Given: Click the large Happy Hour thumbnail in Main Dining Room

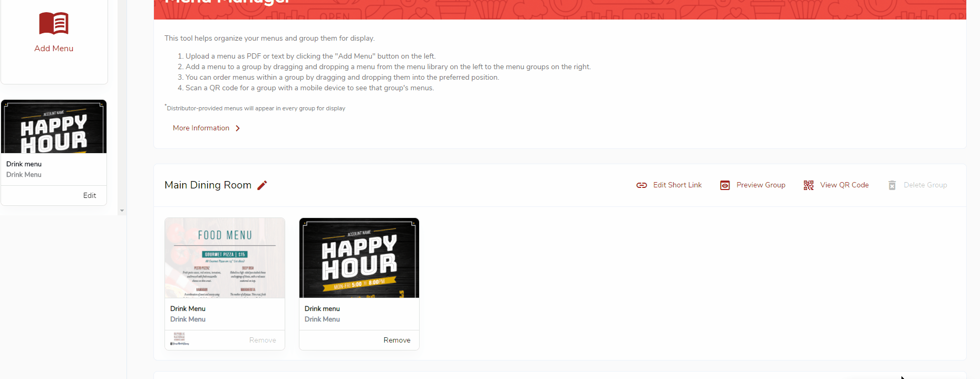Looking at the screenshot, I should click(x=359, y=258).
